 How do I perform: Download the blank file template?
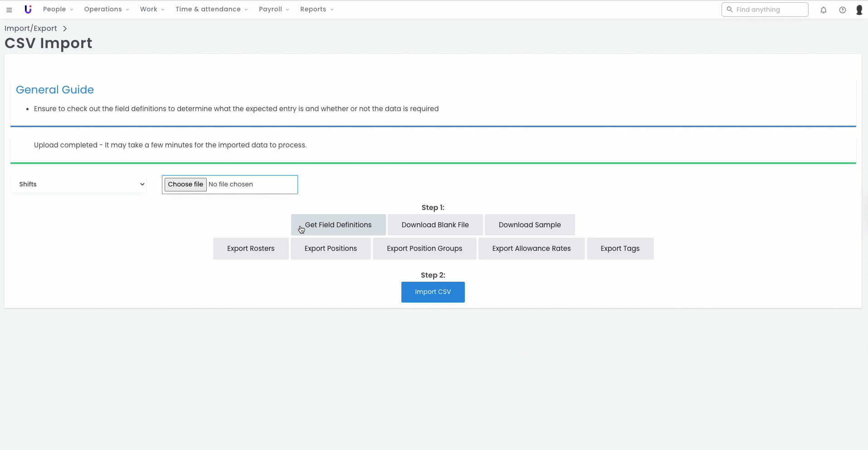coord(435,225)
